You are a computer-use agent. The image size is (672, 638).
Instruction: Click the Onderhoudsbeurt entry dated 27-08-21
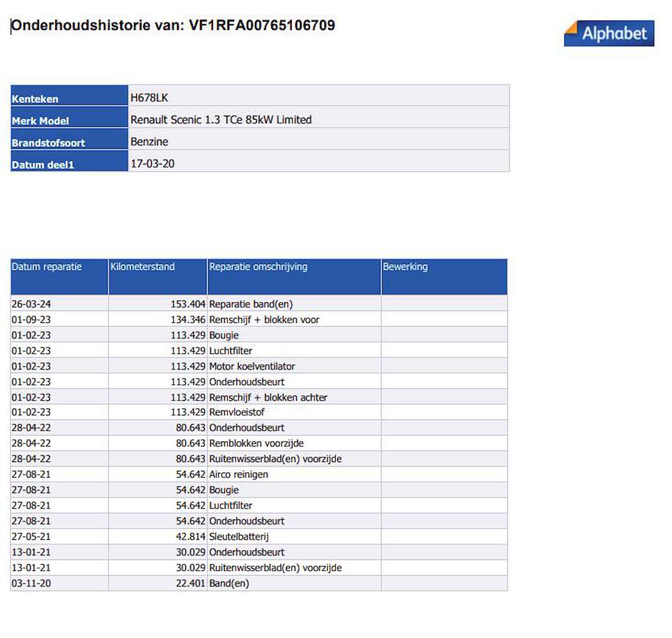coord(247,521)
